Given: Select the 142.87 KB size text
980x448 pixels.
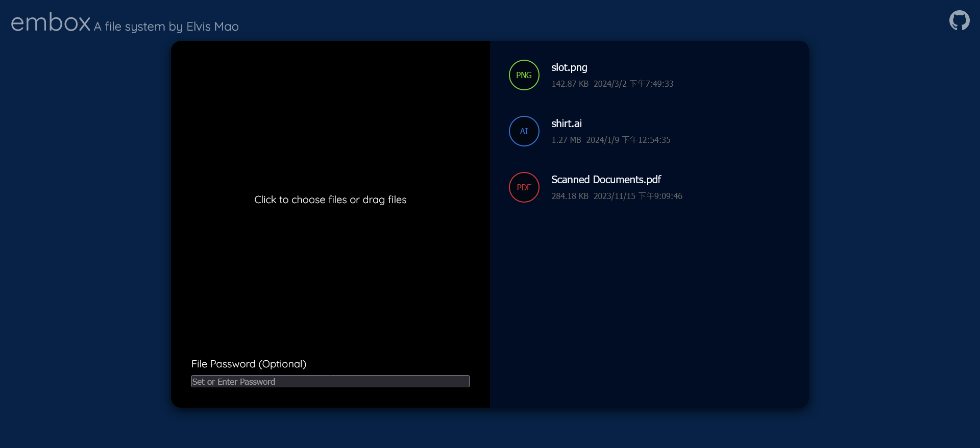Looking at the screenshot, I should tap(570, 84).
